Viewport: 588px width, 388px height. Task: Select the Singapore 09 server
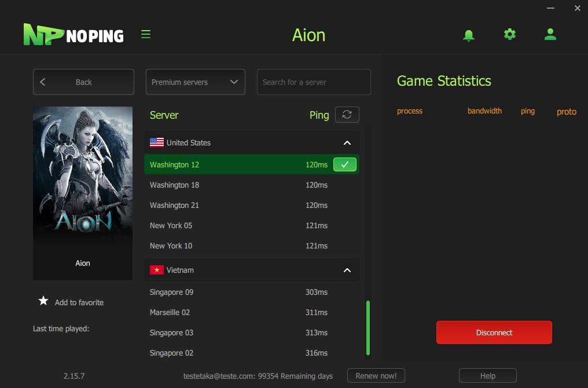[252, 292]
